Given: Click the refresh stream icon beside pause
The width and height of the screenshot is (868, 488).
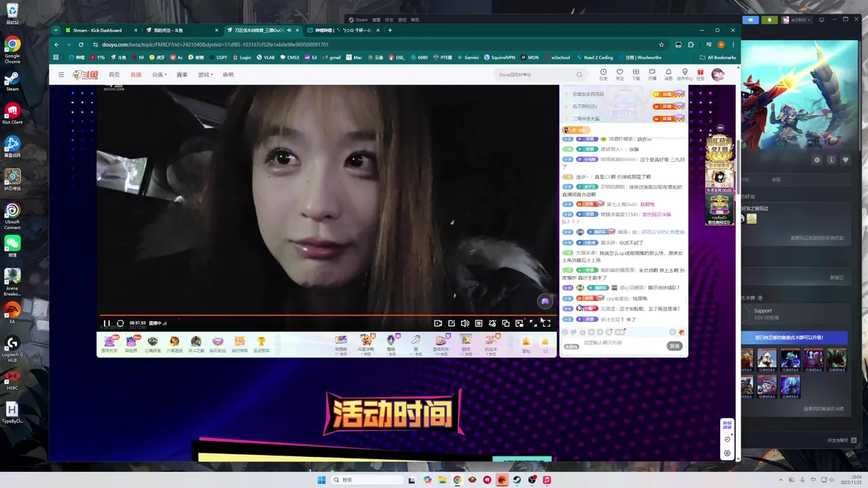Looking at the screenshot, I should point(120,323).
